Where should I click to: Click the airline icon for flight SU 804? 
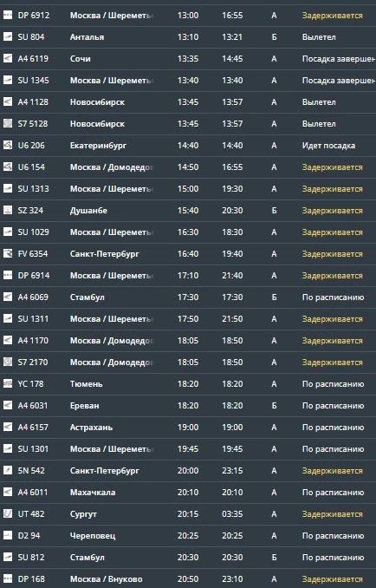8,36
